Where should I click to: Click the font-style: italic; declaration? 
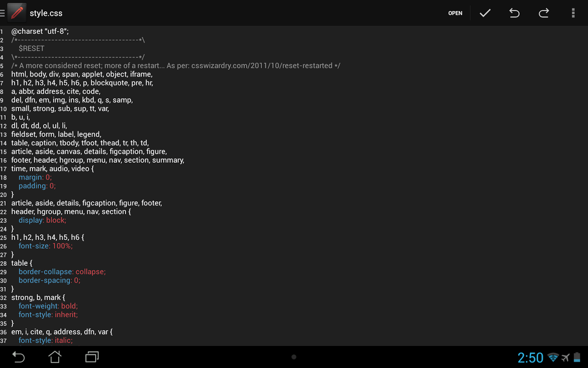45,340
